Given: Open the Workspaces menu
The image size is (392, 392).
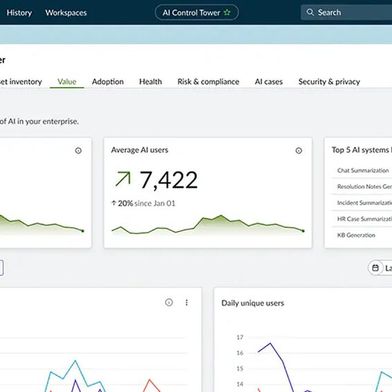Looking at the screenshot, I should (66, 13).
